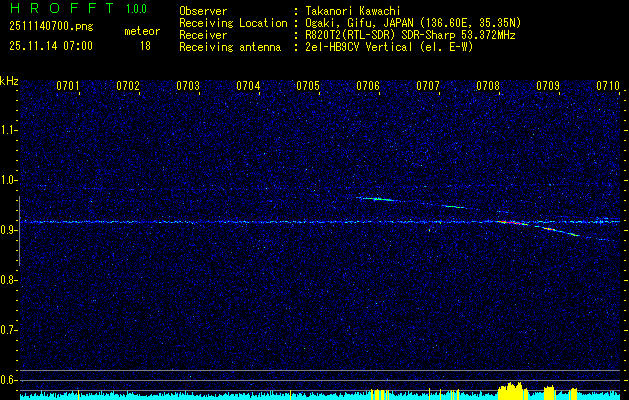Screen dimensions: 629x400
Task: Click the 0703 time marker
Action: point(188,86)
